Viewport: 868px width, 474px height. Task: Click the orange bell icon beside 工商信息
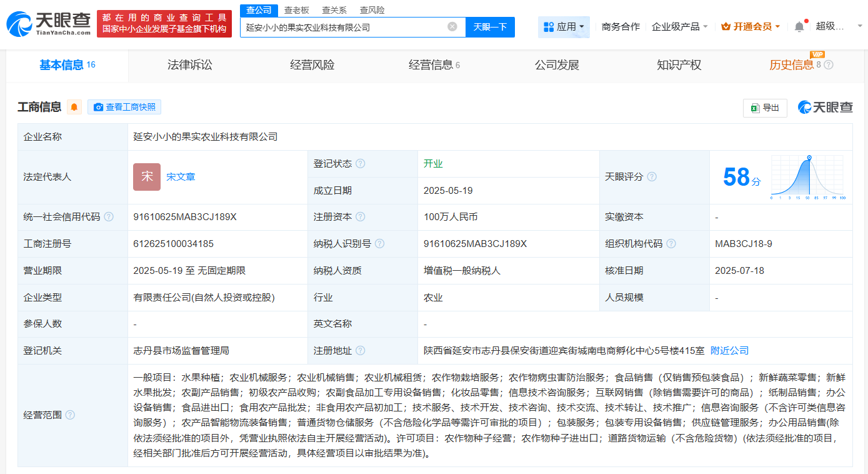(74, 107)
